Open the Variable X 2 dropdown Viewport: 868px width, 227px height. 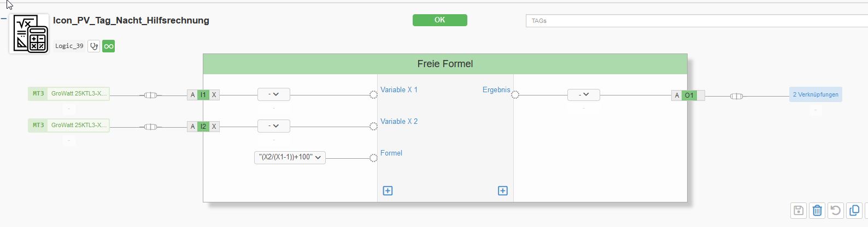274,126
